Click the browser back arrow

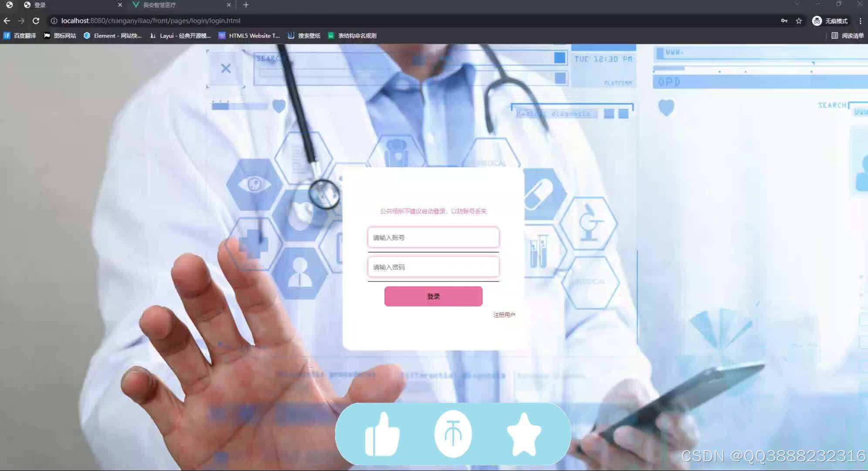point(7,21)
